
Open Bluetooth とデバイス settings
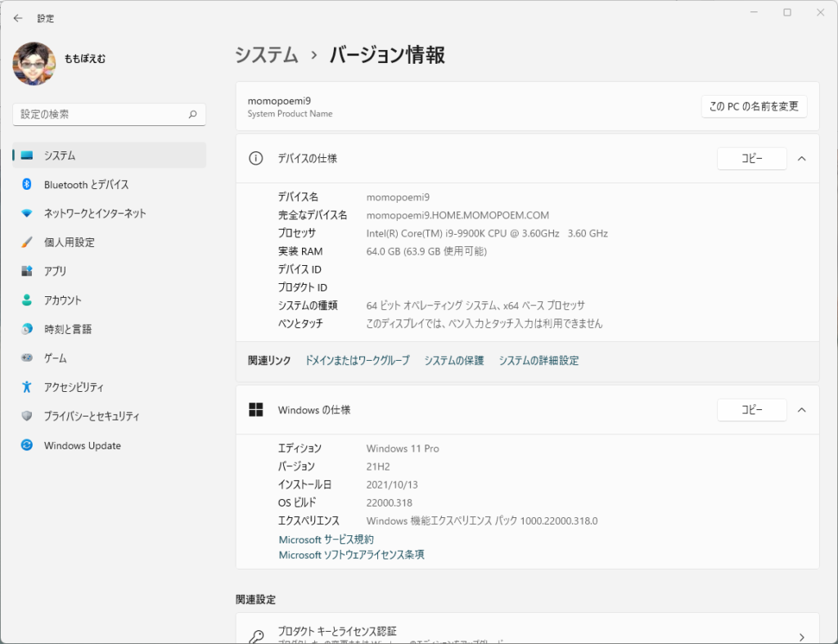(x=86, y=185)
